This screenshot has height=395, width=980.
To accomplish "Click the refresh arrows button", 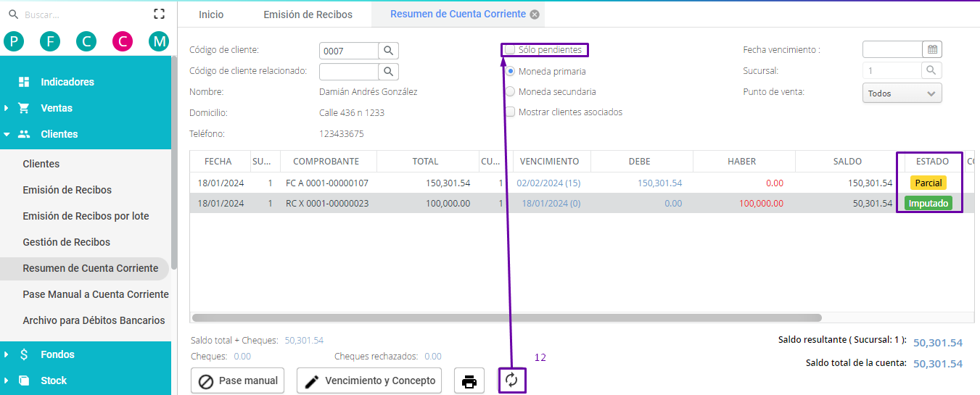I will tap(512, 381).
